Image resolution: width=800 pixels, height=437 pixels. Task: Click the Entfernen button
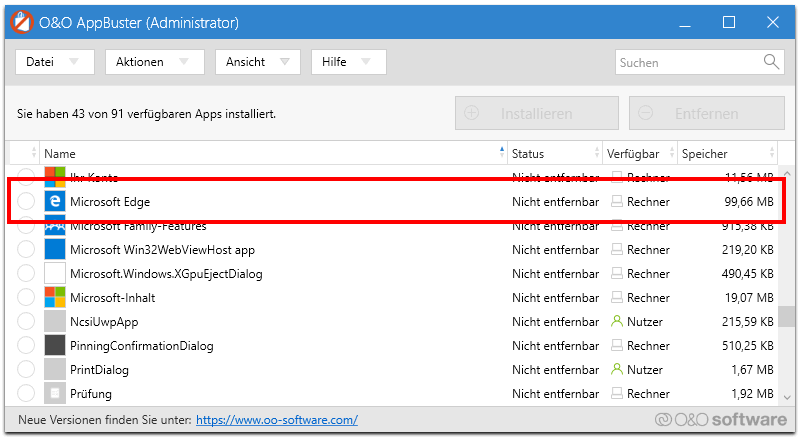(707, 113)
